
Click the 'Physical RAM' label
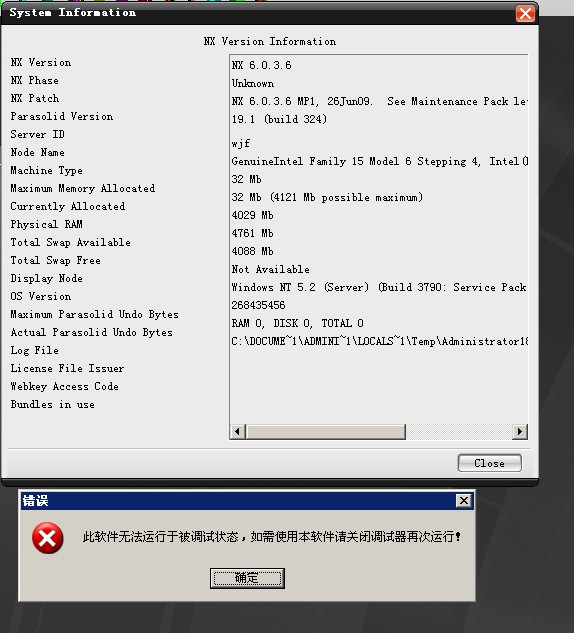(46, 224)
